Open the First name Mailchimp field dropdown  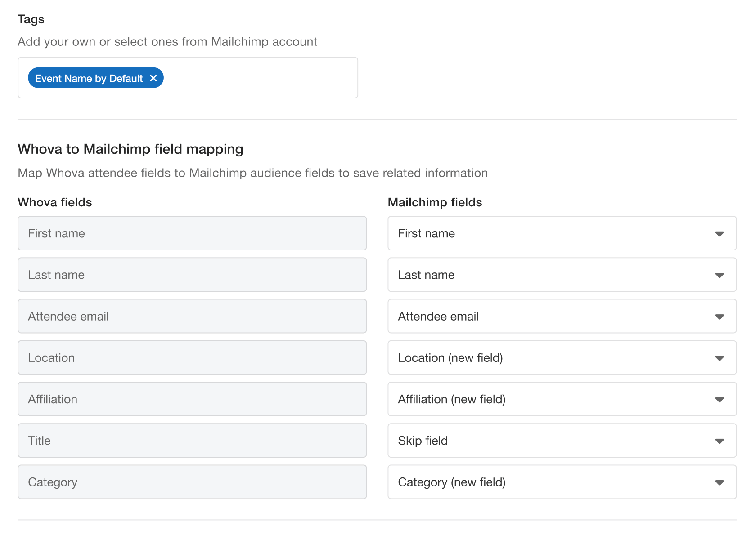562,233
